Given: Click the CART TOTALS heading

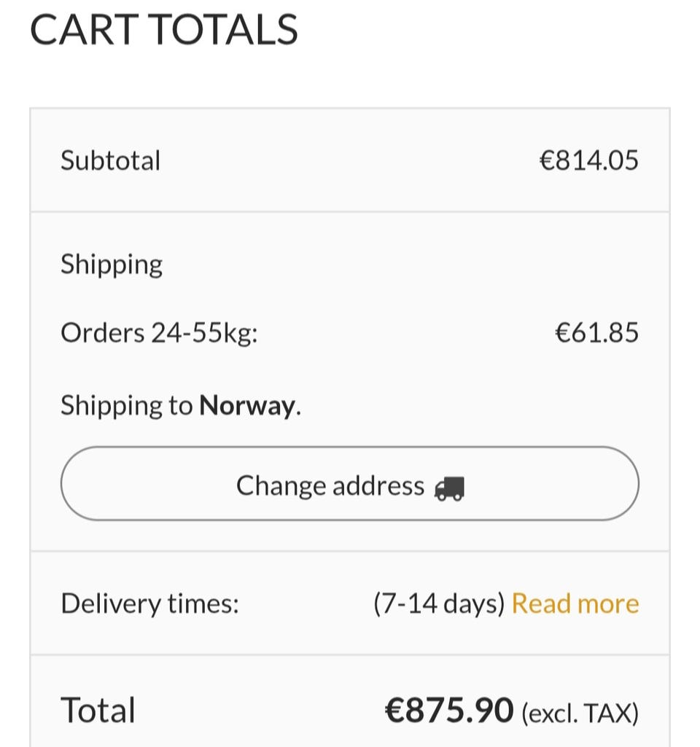Looking at the screenshot, I should (163, 30).
